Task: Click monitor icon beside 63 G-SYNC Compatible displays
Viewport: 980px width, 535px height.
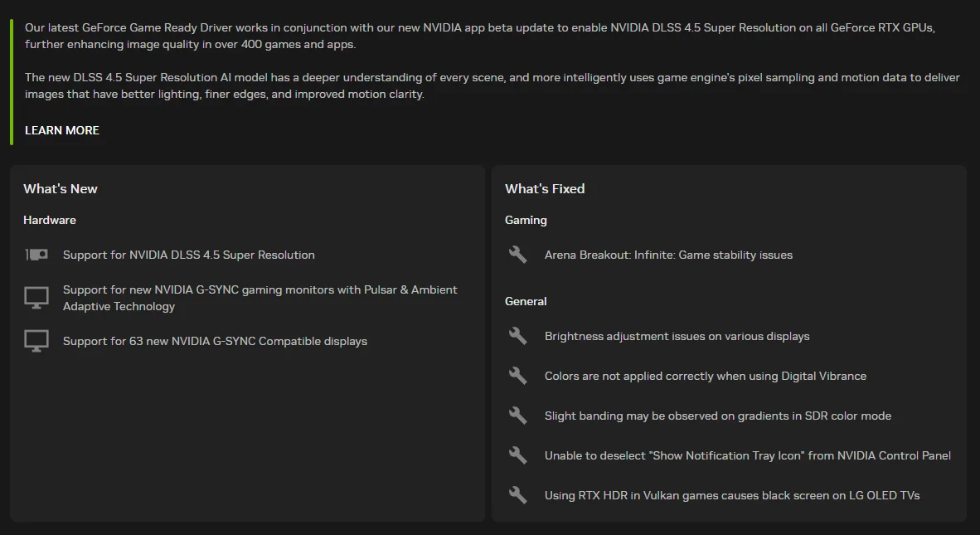Action: (x=36, y=341)
